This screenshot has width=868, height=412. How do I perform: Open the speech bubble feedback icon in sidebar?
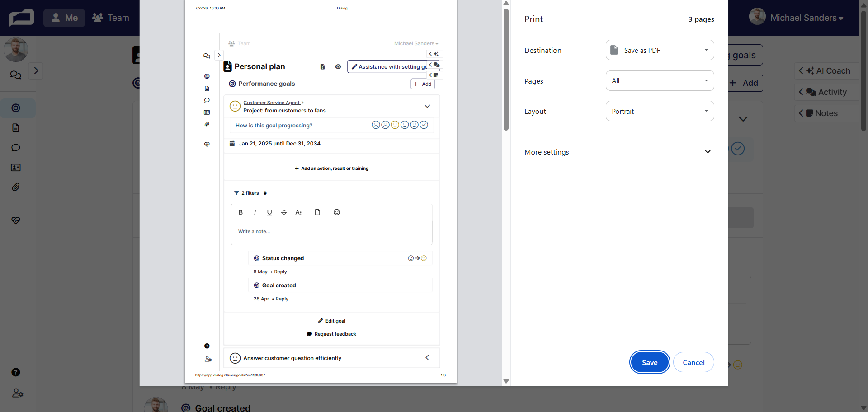[16, 148]
